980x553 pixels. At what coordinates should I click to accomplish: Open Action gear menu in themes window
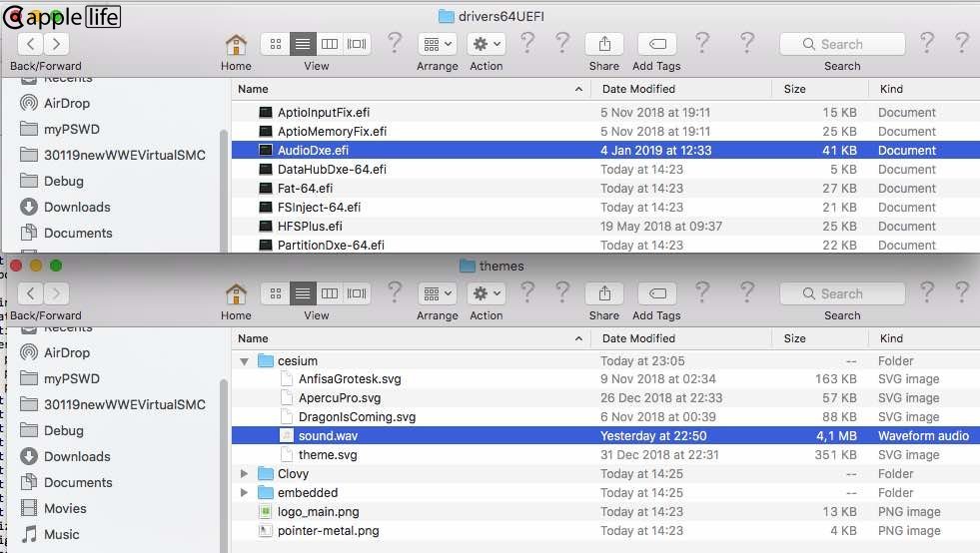[x=487, y=293]
